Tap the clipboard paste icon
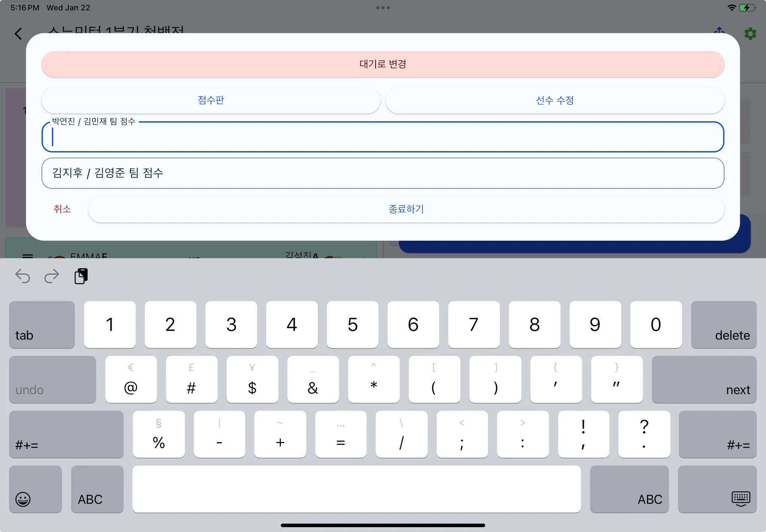The height and width of the screenshot is (532, 766). 81,276
